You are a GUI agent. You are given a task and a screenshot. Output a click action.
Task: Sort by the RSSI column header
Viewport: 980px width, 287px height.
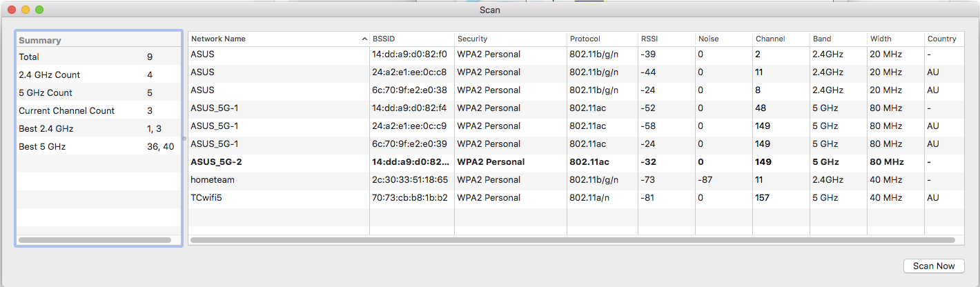point(649,39)
